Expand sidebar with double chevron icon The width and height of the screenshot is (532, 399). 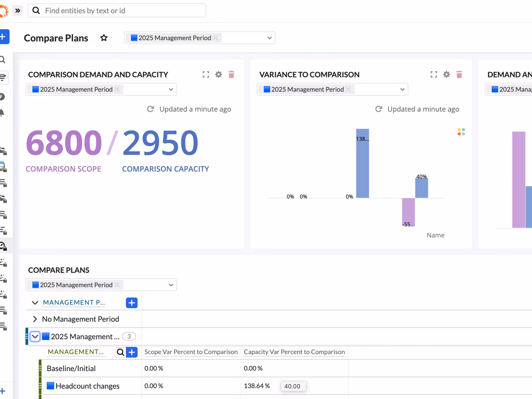17,11
